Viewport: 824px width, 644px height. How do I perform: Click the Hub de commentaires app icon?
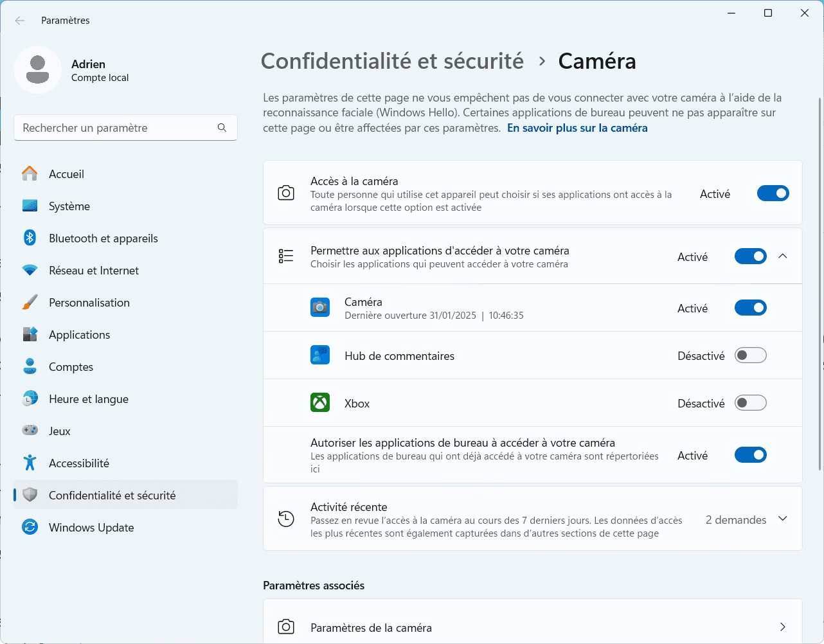(320, 355)
